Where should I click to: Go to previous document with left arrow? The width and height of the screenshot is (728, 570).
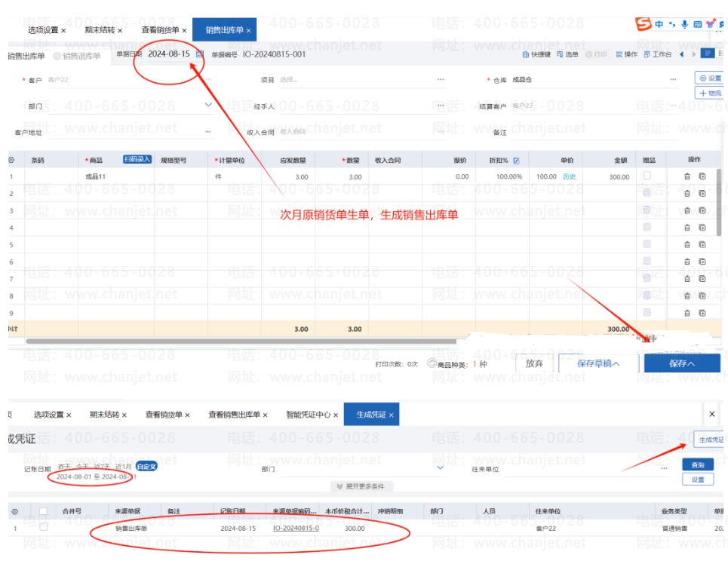coord(681,54)
